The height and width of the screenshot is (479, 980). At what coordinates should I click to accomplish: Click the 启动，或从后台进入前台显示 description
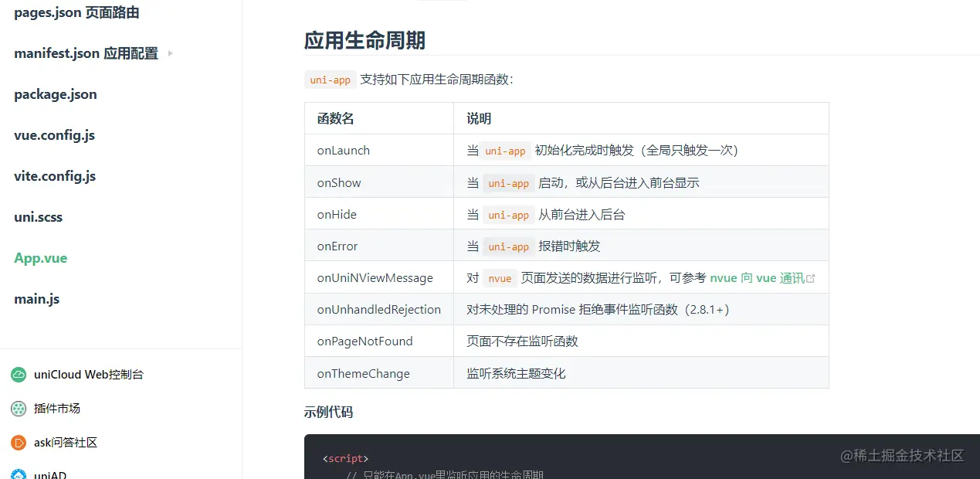pos(619,183)
